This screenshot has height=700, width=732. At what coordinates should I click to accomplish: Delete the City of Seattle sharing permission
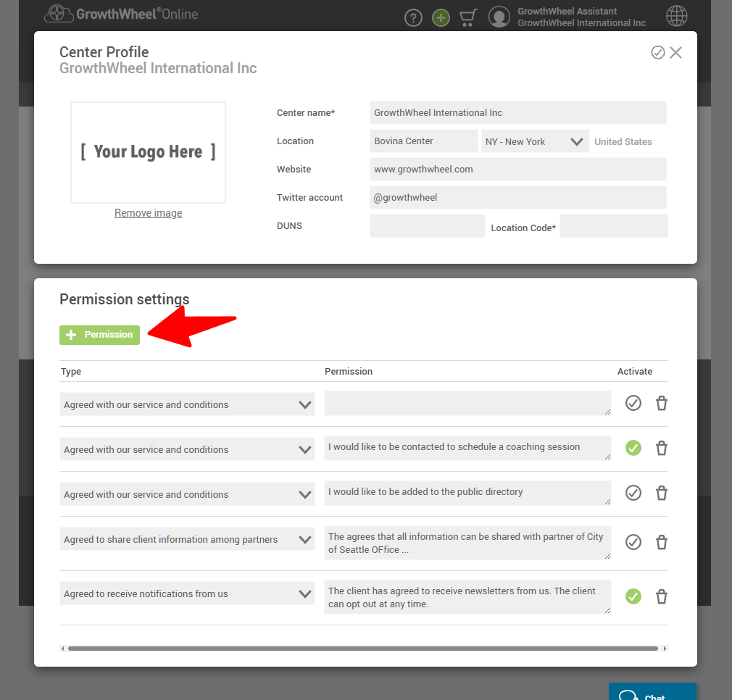point(662,542)
